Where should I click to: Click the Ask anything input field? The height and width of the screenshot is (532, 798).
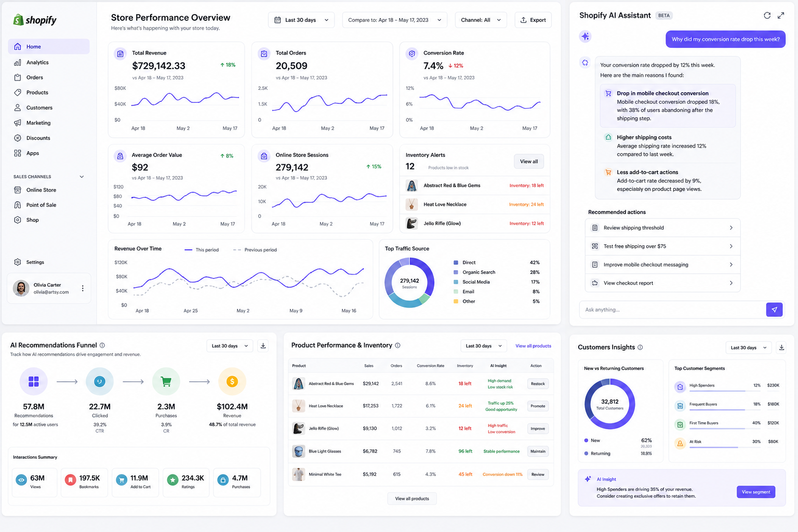(x=672, y=310)
